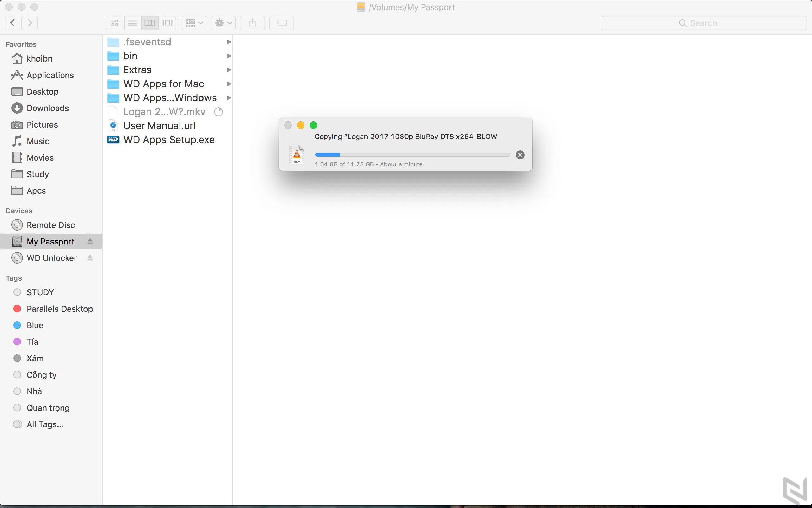The width and height of the screenshot is (812, 508).
Task: Select the Quan trọng tag
Action: 51,407
